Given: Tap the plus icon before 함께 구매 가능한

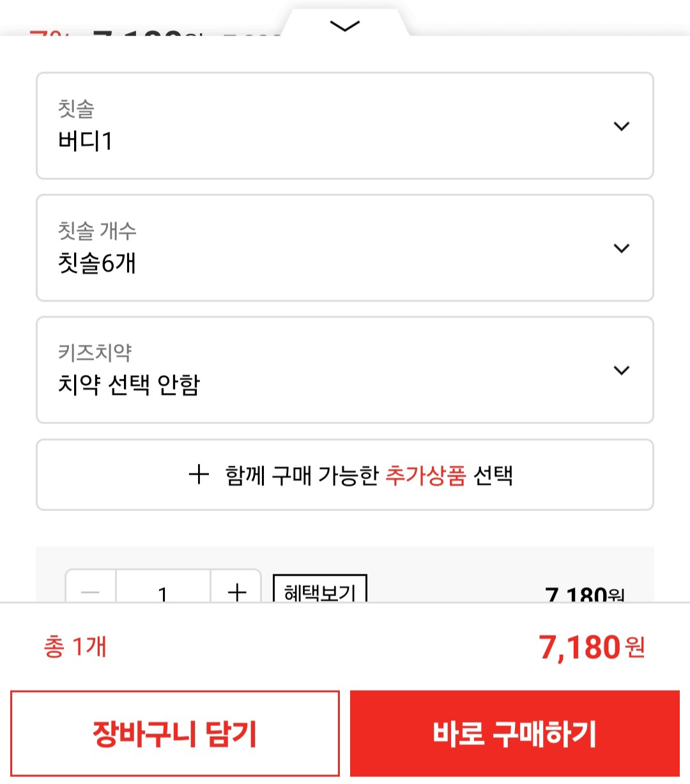Looking at the screenshot, I should pyautogui.click(x=199, y=474).
